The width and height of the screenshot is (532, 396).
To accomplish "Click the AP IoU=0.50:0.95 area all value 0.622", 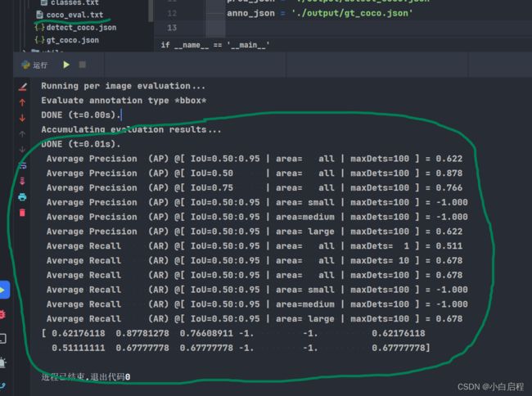I will pyautogui.click(x=449, y=159).
